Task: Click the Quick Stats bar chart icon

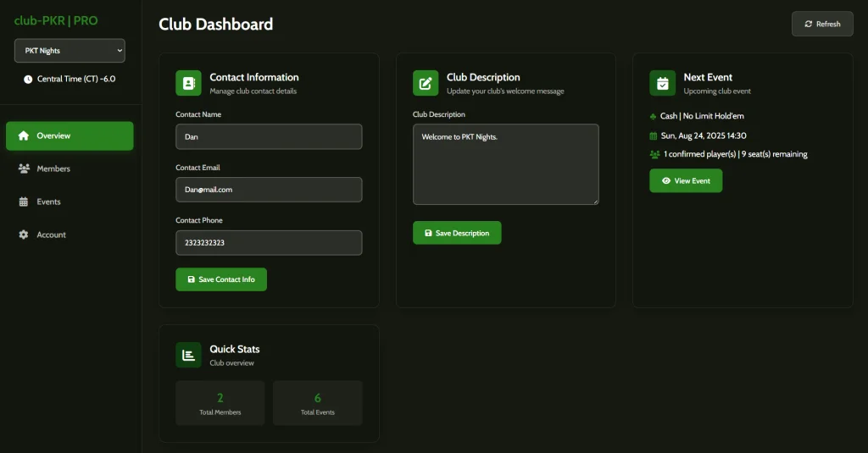Action: point(188,355)
